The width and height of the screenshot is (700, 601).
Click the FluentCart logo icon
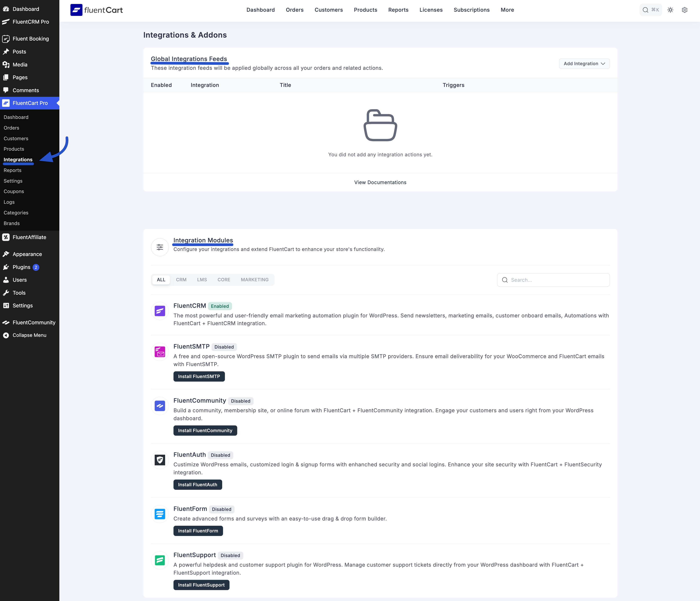[x=76, y=10]
